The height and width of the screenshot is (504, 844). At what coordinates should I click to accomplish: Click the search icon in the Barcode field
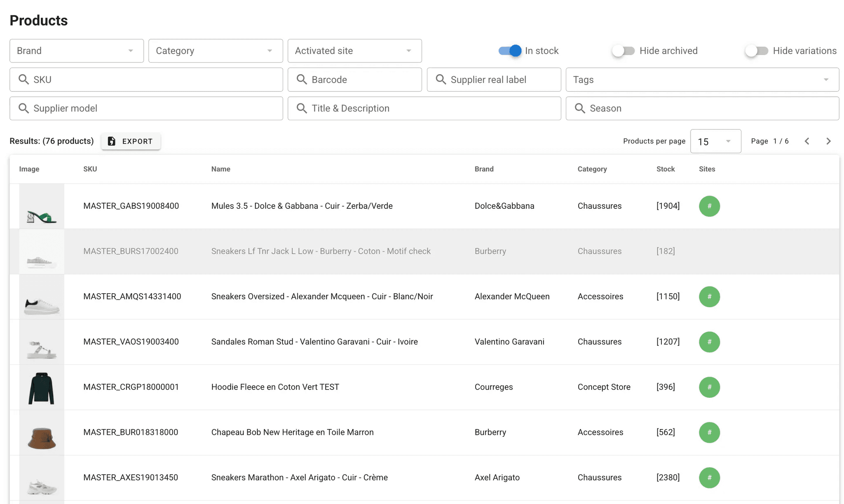302,79
